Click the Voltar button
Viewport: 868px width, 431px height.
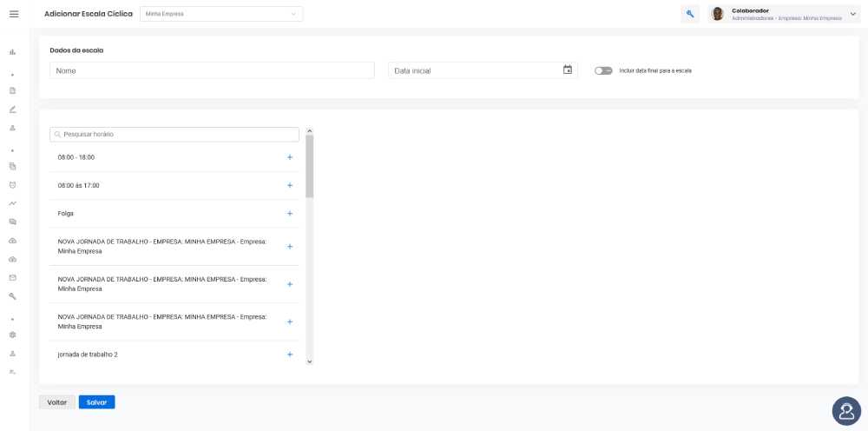[57, 402]
